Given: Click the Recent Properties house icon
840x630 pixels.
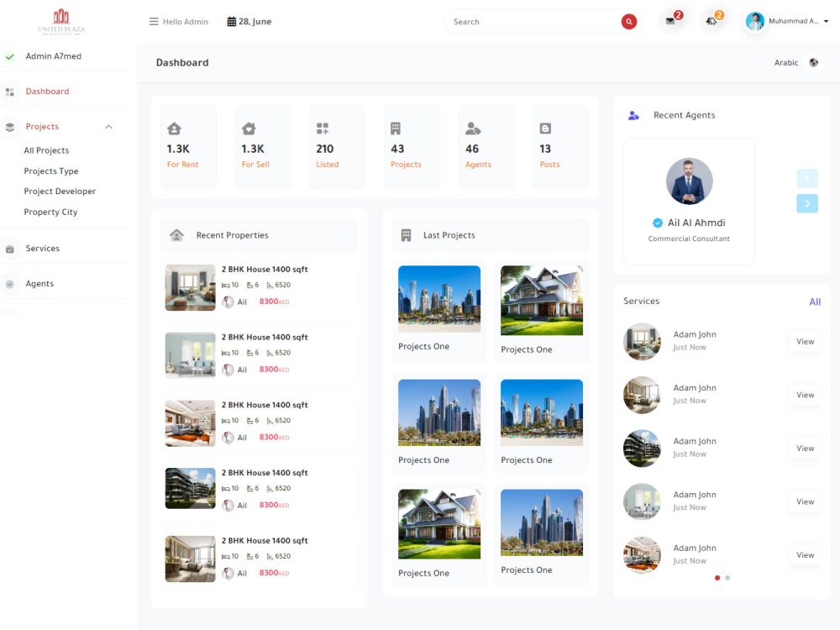Looking at the screenshot, I should [176, 235].
